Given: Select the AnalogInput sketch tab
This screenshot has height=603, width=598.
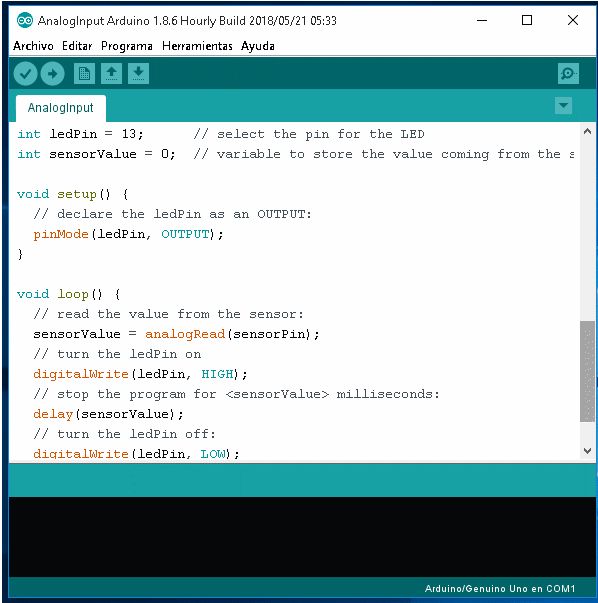Looking at the screenshot, I should click(x=61, y=108).
